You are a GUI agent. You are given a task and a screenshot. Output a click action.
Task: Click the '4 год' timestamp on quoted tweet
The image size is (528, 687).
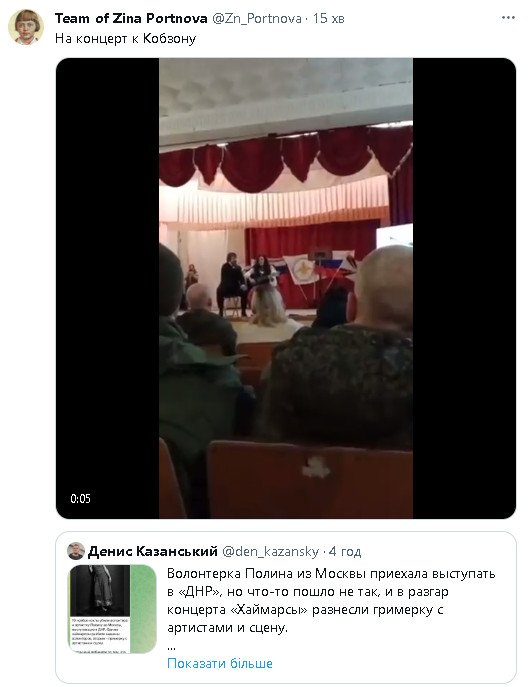coord(345,551)
